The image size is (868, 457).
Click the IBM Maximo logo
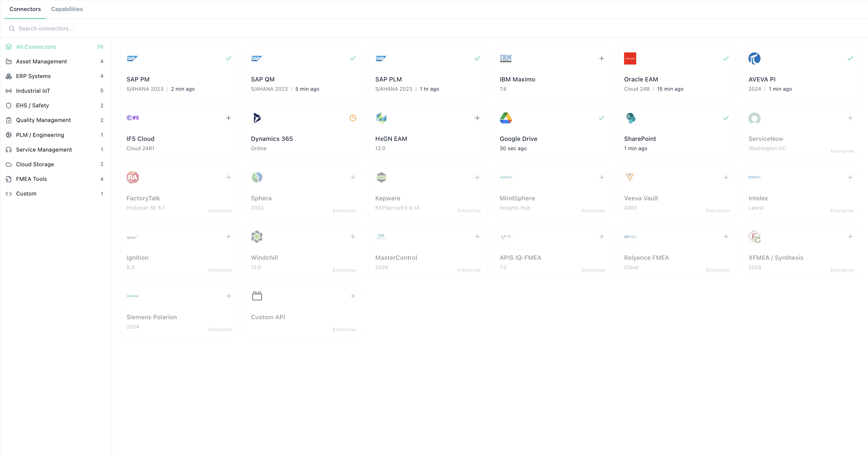coord(505,59)
